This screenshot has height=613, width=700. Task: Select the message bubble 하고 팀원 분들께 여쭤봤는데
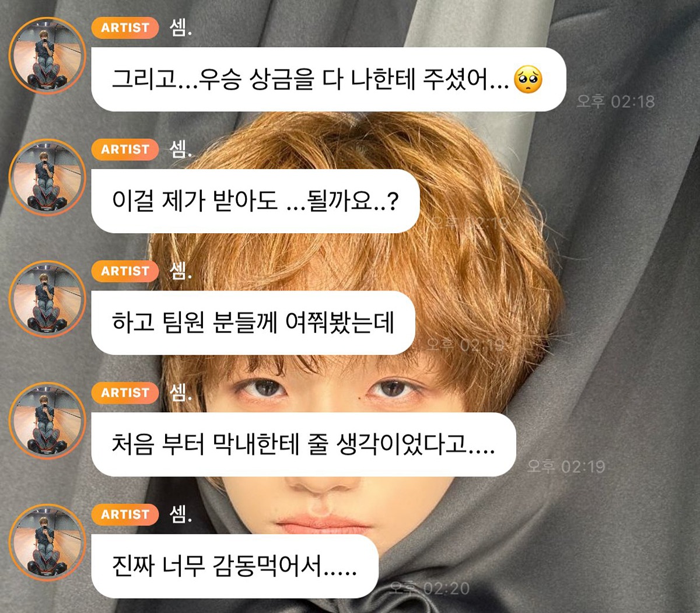[x=253, y=323]
